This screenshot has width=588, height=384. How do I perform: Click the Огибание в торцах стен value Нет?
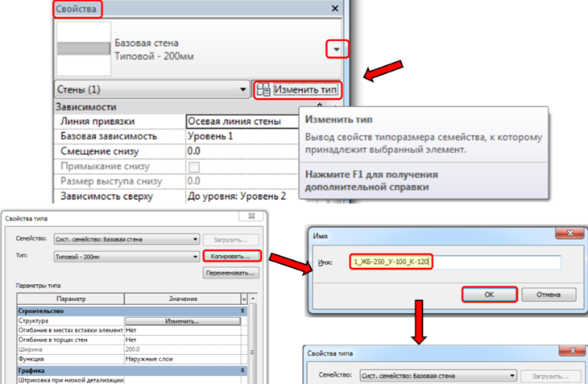click(182, 340)
